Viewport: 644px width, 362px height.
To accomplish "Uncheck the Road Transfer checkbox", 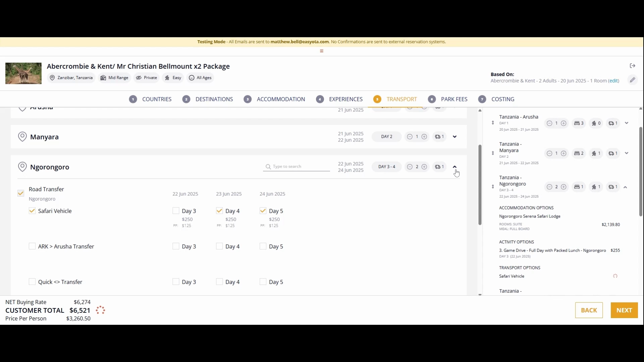I will [x=21, y=193].
